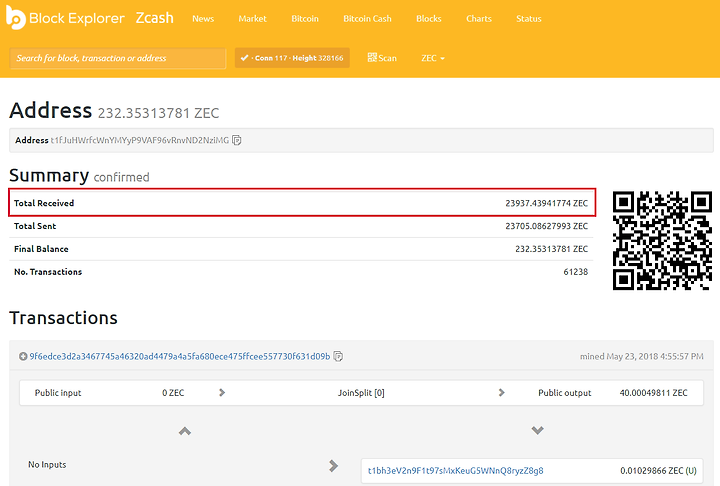Viewport: 720px width, 486px height.
Task: Open the Blocks page
Action: coord(428,19)
